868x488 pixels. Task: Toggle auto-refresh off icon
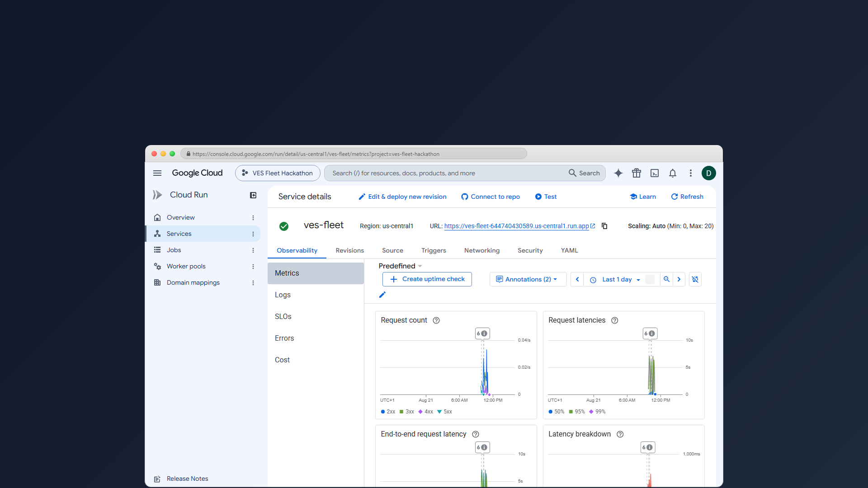[695, 279]
